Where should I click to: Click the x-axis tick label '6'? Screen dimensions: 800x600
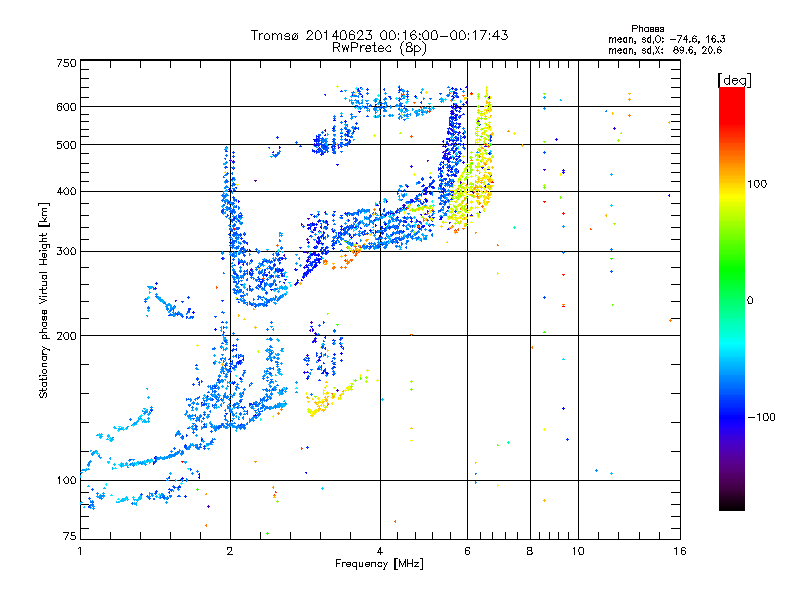tap(467, 551)
